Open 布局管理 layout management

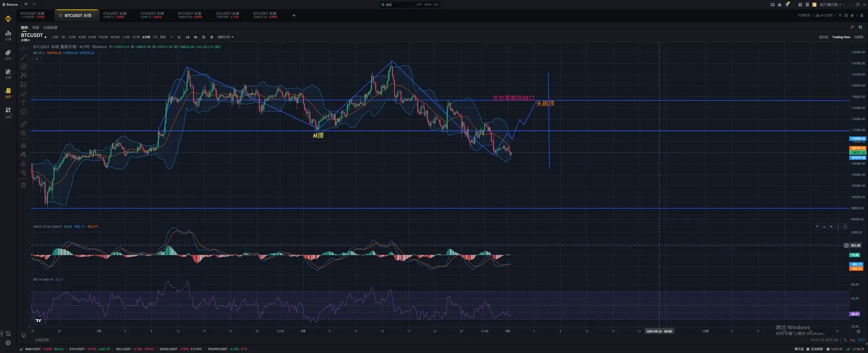tap(804, 15)
